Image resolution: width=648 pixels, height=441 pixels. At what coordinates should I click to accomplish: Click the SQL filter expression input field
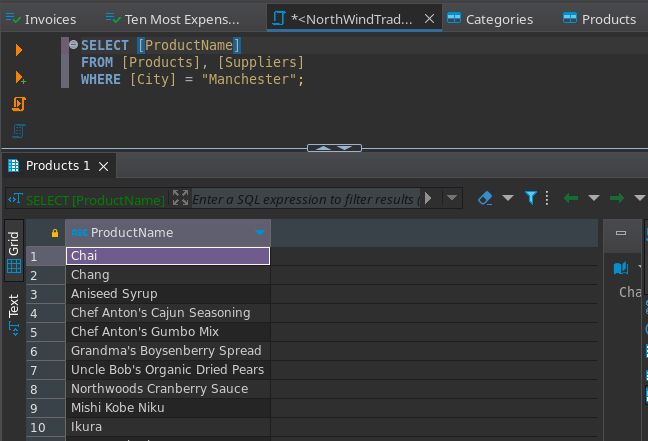click(303, 199)
